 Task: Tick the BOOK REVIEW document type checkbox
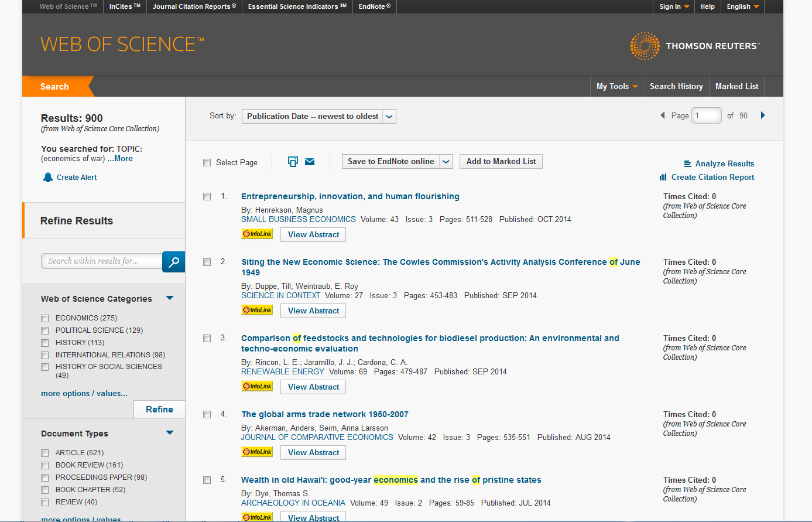pyautogui.click(x=45, y=465)
